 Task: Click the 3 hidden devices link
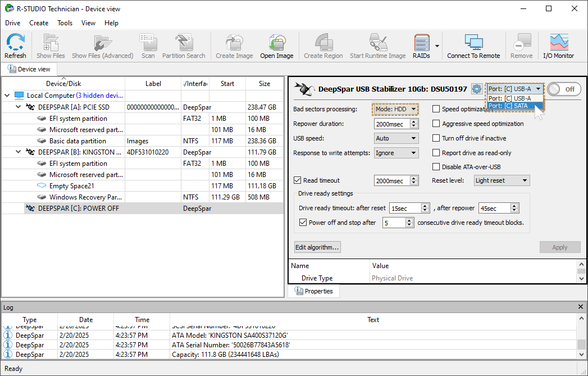(99, 96)
